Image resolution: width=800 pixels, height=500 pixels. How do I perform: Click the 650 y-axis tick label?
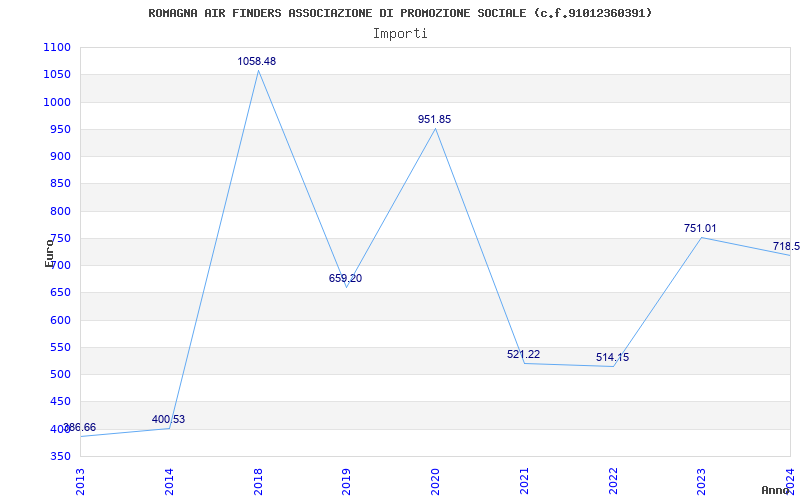pyautogui.click(x=61, y=293)
